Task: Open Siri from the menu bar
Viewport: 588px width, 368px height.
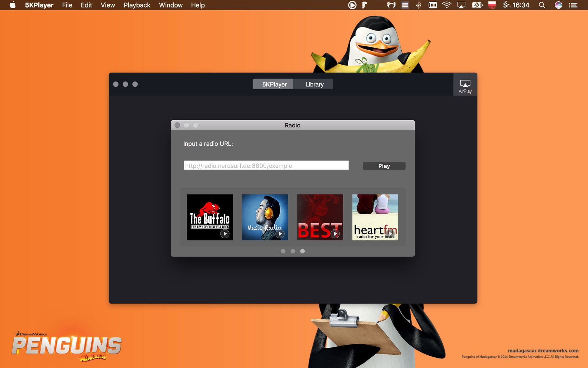Action: click(558, 5)
